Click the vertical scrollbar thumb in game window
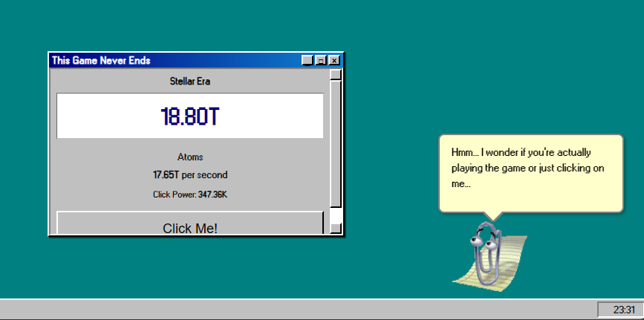Viewport: 644px width, 320px height. tap(336, 144)
